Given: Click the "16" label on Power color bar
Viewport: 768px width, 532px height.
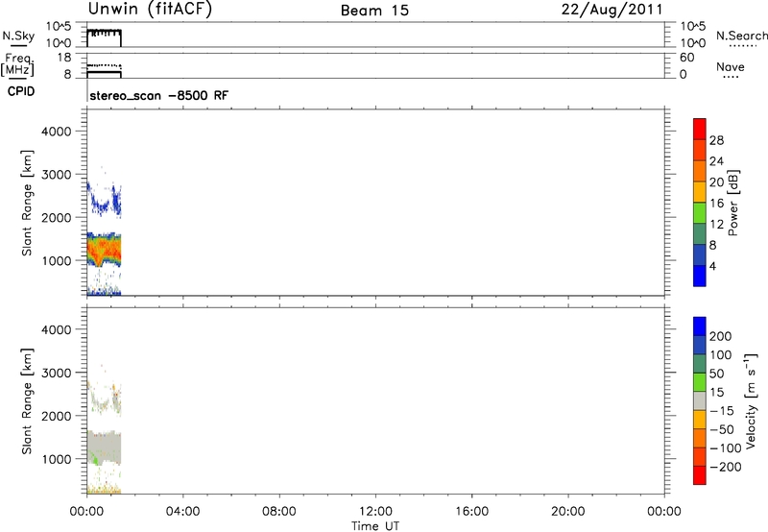Looking at the screenshot, I should click(716, 204).
